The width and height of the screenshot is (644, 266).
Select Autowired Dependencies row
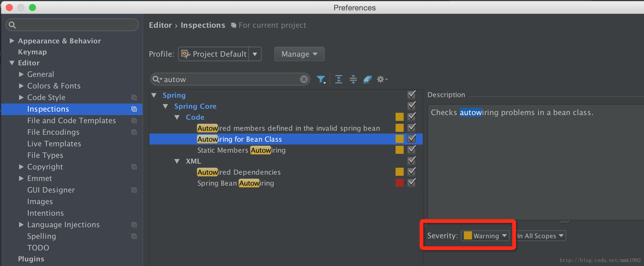286,172
